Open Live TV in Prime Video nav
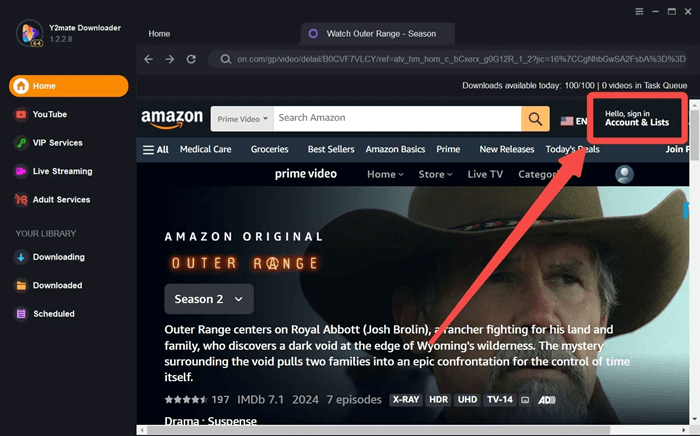The image size is (700, 436). (485, 174)
